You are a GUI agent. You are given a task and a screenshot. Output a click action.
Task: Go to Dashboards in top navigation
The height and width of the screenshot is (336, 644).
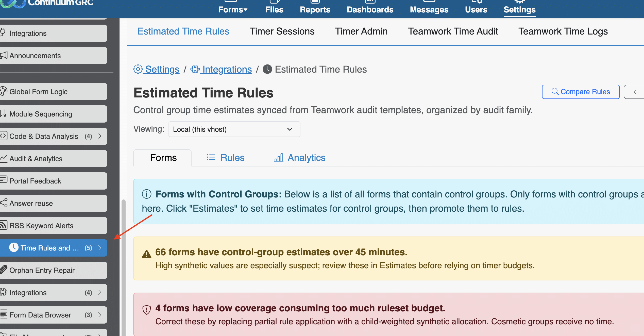pyautogui.click(x=370, y=8)
